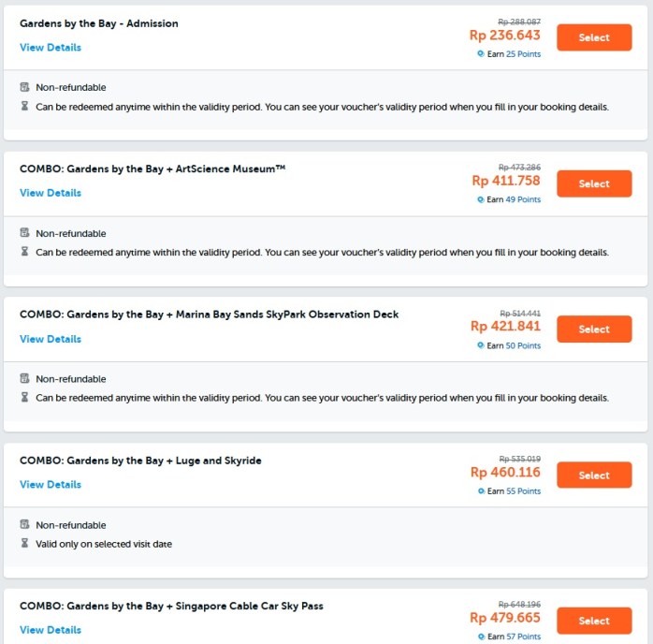Image resolution: width=653 pixels, height=644 pixels.
Task: Open View Details for the SkyPark Observation Deck combo
Action: click(51, 339)
